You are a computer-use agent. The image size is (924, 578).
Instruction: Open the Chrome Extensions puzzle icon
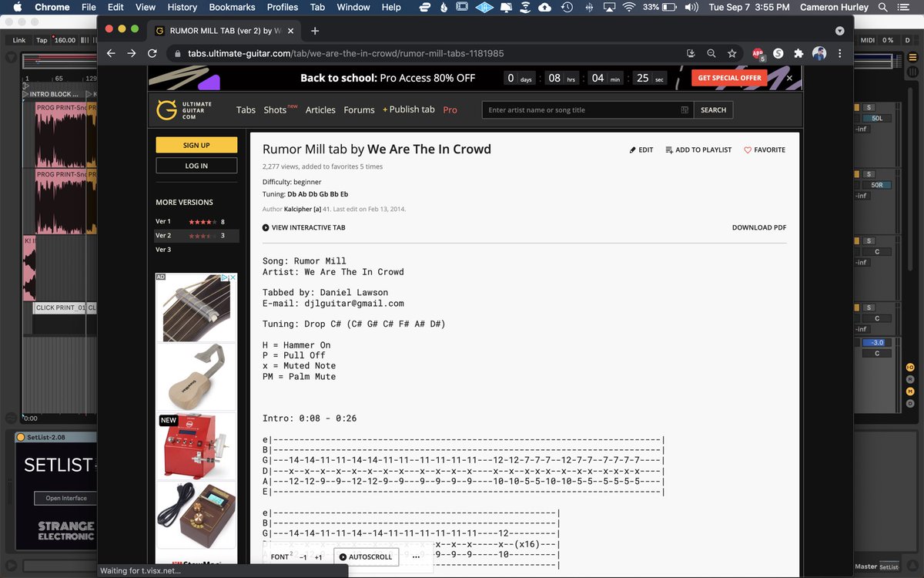[798, 53]
